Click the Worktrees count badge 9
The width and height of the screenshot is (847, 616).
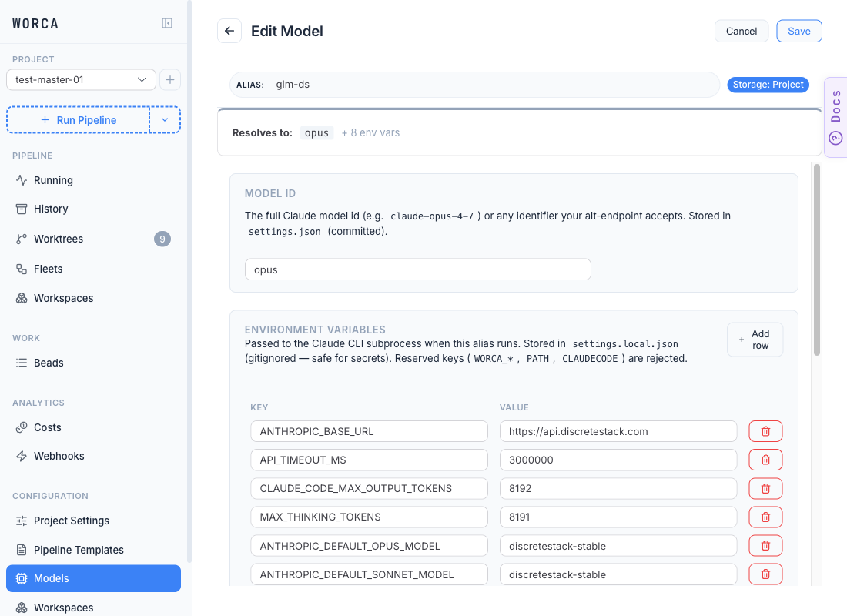click(162, 239)
